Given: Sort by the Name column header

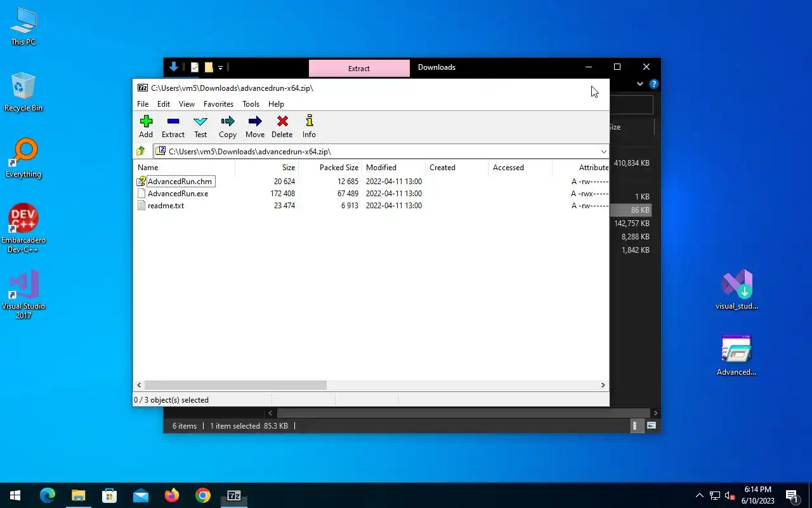Looking at the screenshot, I should (x=184, y=168).
